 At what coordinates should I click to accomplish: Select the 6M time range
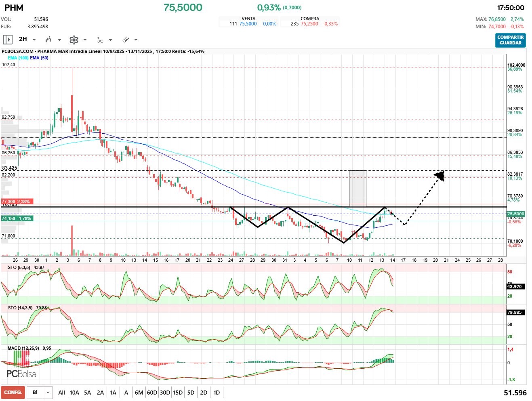(x=139, y=393)
